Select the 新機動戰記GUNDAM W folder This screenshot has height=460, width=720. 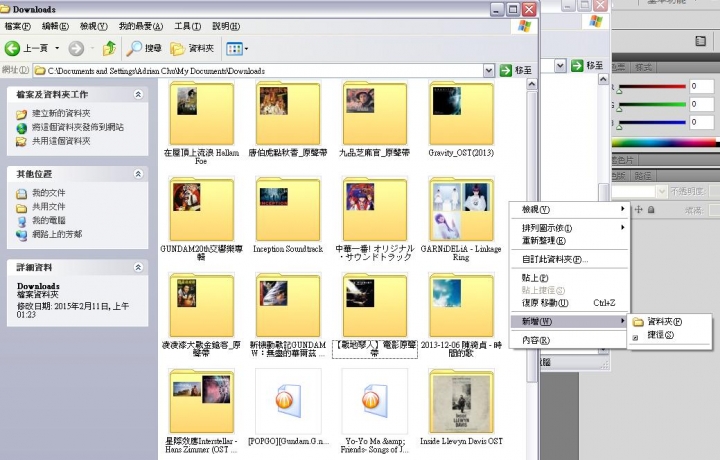(x=287, y=306)
